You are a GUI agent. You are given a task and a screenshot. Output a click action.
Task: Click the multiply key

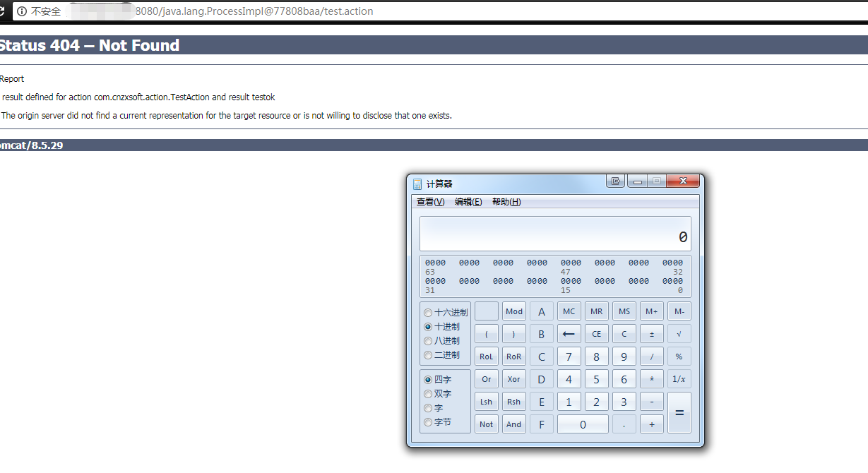[x=652, y=379]
